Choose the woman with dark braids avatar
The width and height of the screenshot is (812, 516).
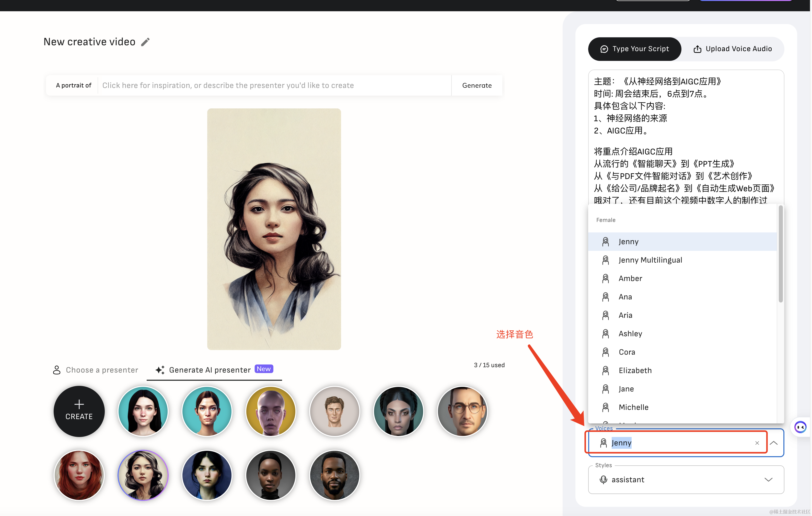coord(398,411)
